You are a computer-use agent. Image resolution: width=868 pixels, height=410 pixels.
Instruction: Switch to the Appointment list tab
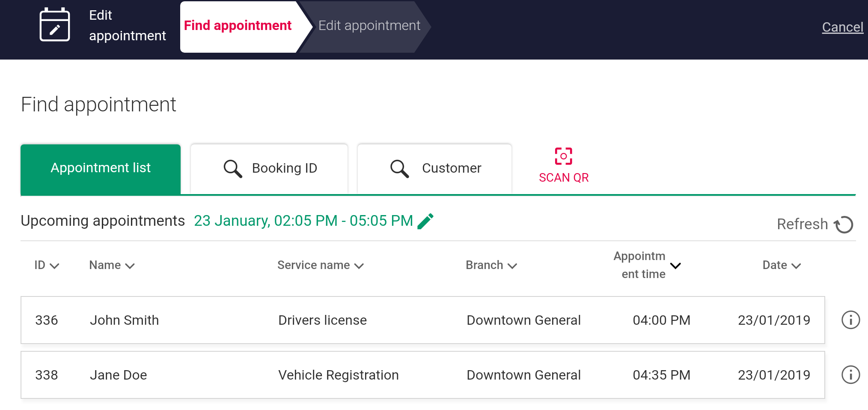(x=101, y=168)
